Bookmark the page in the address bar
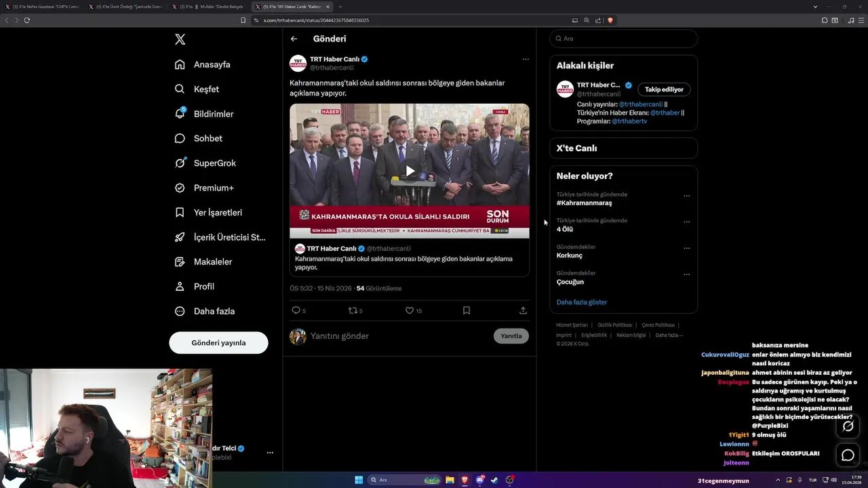Image resolution: width=868 pixels, height=488 pixels. (243, 20)
